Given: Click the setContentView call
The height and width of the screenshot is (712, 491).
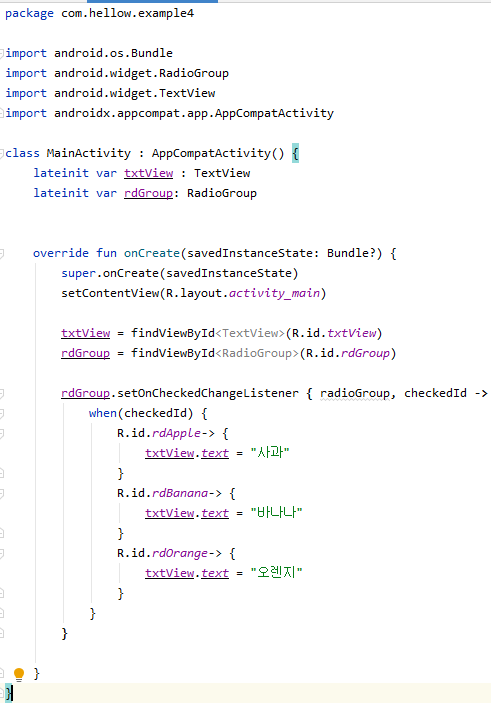Looking at the screenshot, I should 110,293.
